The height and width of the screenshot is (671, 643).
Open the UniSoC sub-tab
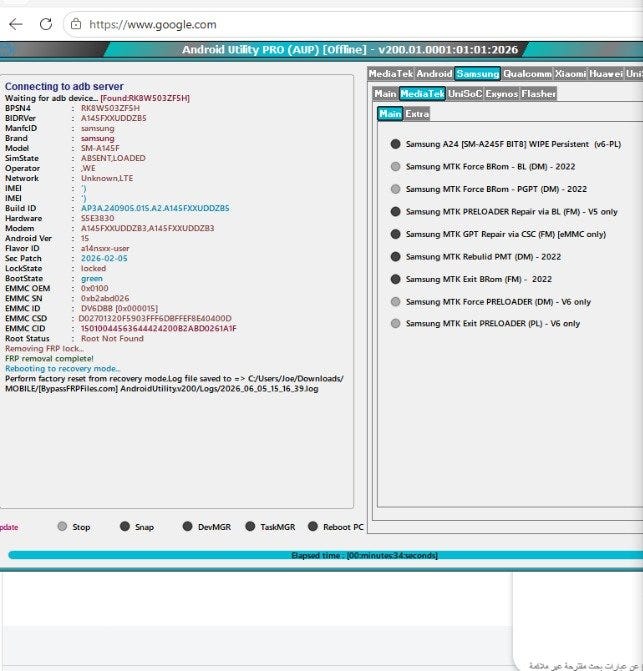pyautogui.click(x=465, y=94)
